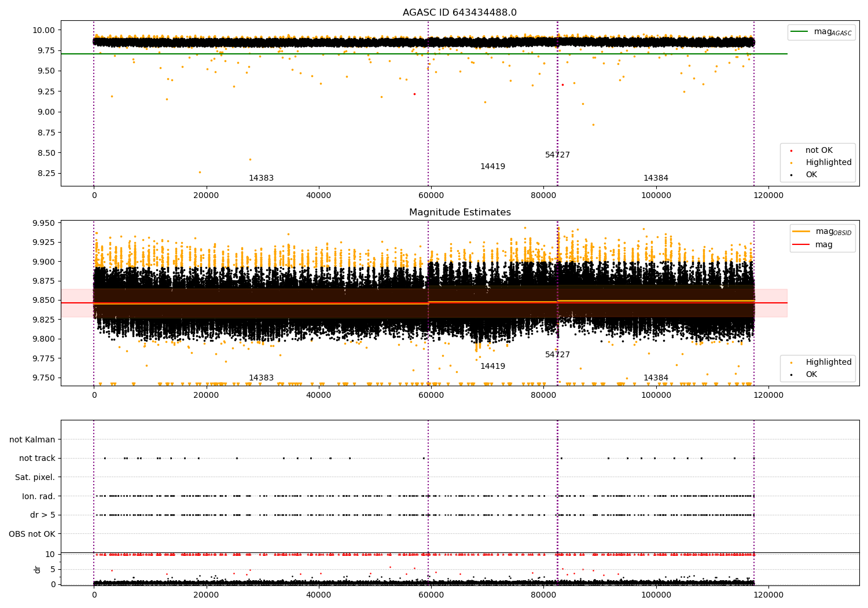
Task: Click the '9.850' y-axis tick label
Action: click(44, 300)
